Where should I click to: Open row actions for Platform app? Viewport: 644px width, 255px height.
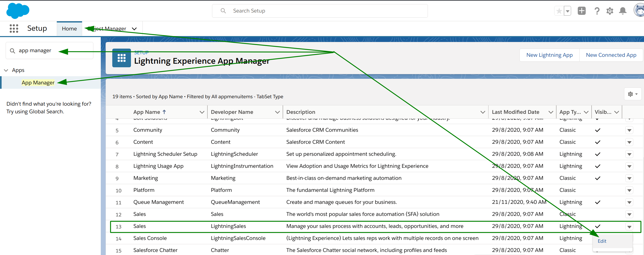click(x=629, y=190)
